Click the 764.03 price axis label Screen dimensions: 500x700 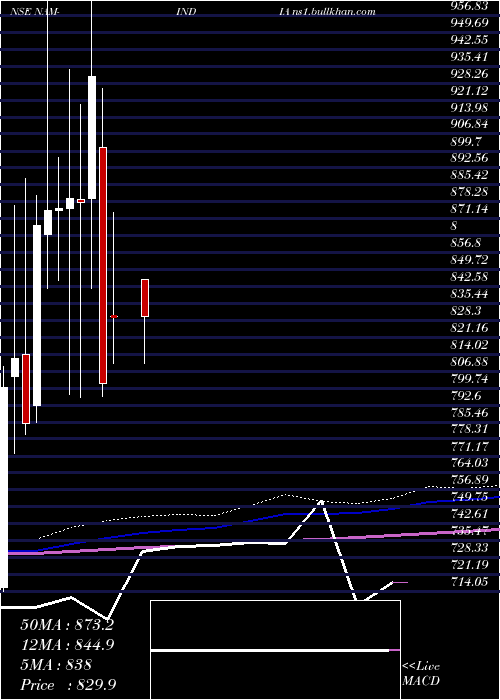point(469,463)
